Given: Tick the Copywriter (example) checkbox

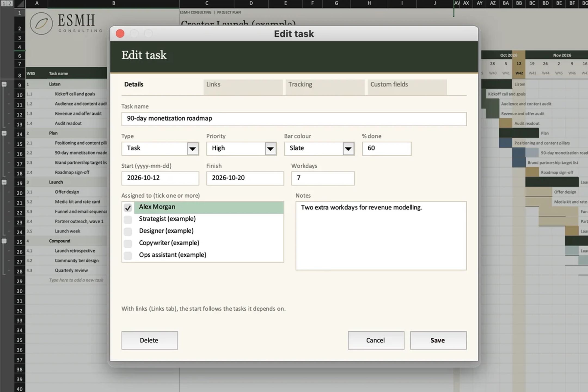Looking at the screenshot, I should tap(128, 243).
